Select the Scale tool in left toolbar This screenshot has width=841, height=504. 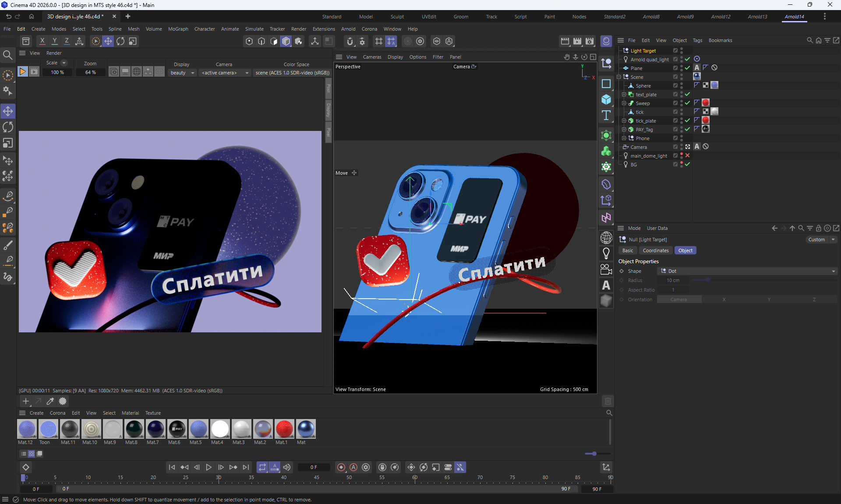(x=8, y=144)
